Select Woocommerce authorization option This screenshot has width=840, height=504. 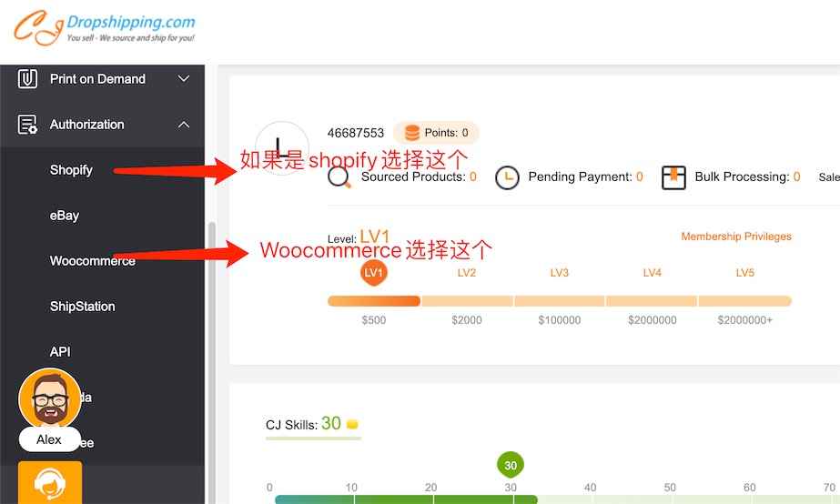pos(92,261)
